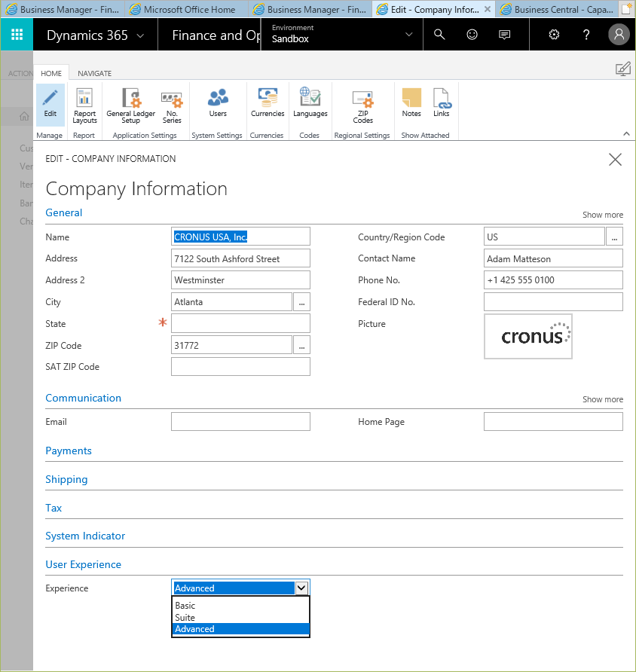This screenshot has width=636, height=672.
Task: Show attached Notes
Action: click(x=411, y=103)
